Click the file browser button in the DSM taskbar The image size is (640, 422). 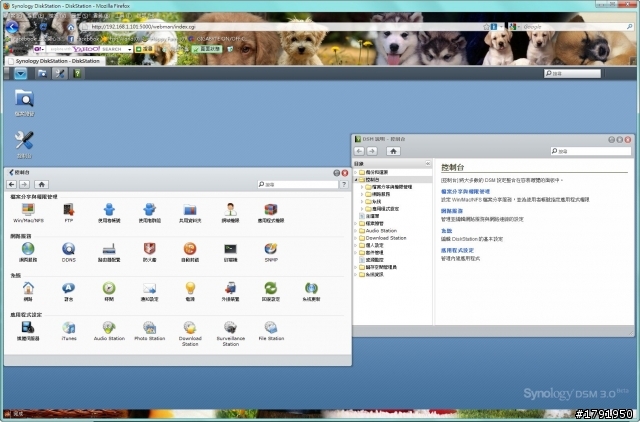pyautogui.click(x=42, y=73)
